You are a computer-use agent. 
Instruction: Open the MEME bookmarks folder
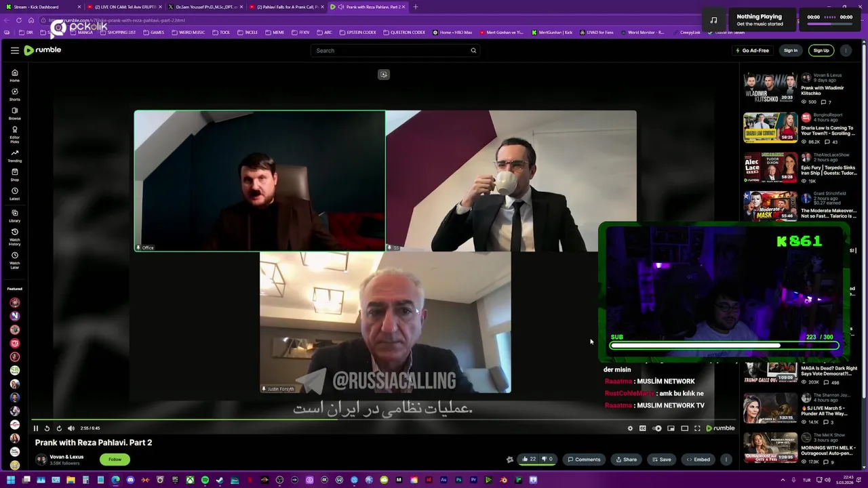point(275,33)
